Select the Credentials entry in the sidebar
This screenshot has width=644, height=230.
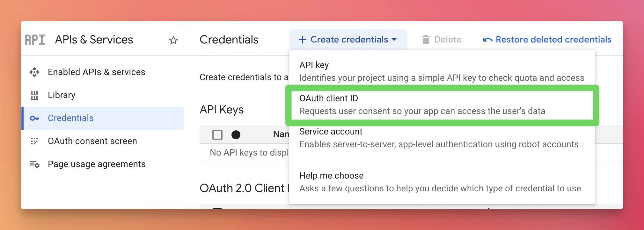coord(71,118)
